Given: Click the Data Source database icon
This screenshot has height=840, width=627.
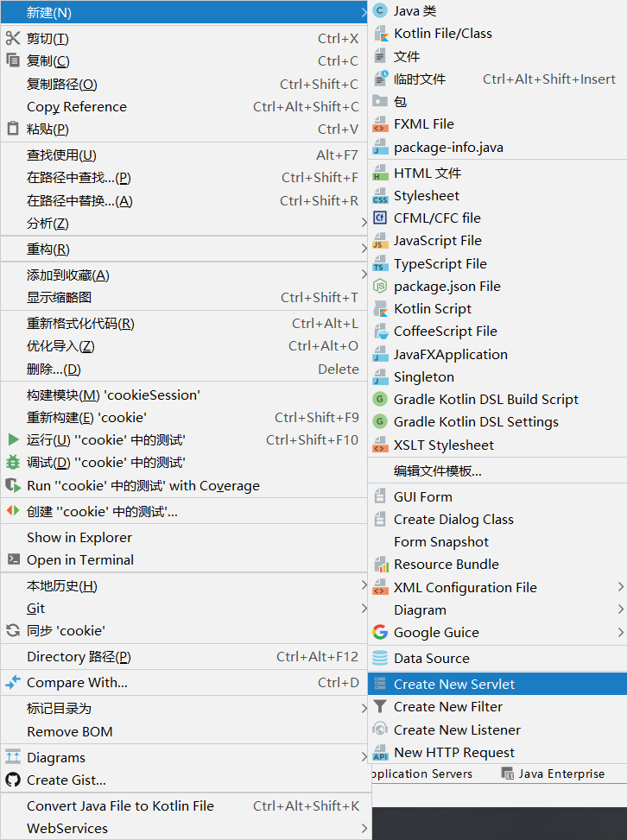Looking at the screenshot, I should click(380, 658).
